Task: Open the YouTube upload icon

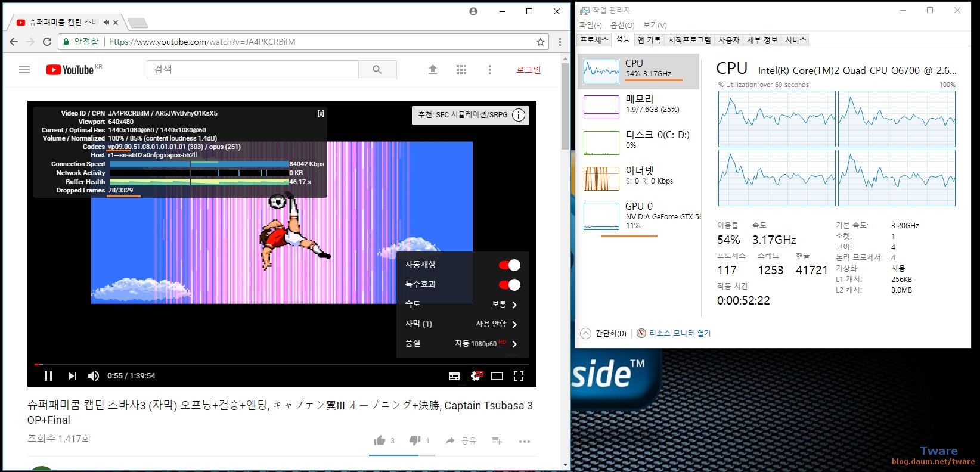Action: [433, 70]
